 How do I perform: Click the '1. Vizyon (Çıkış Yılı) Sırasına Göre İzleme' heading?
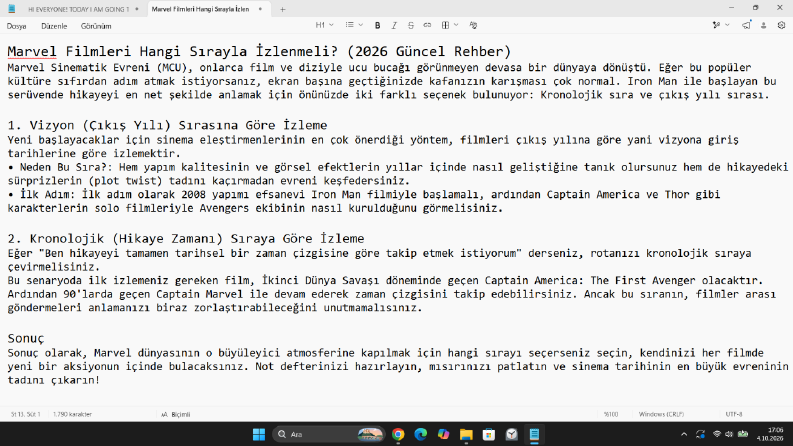pyautogui.click(x=167, y=125)
